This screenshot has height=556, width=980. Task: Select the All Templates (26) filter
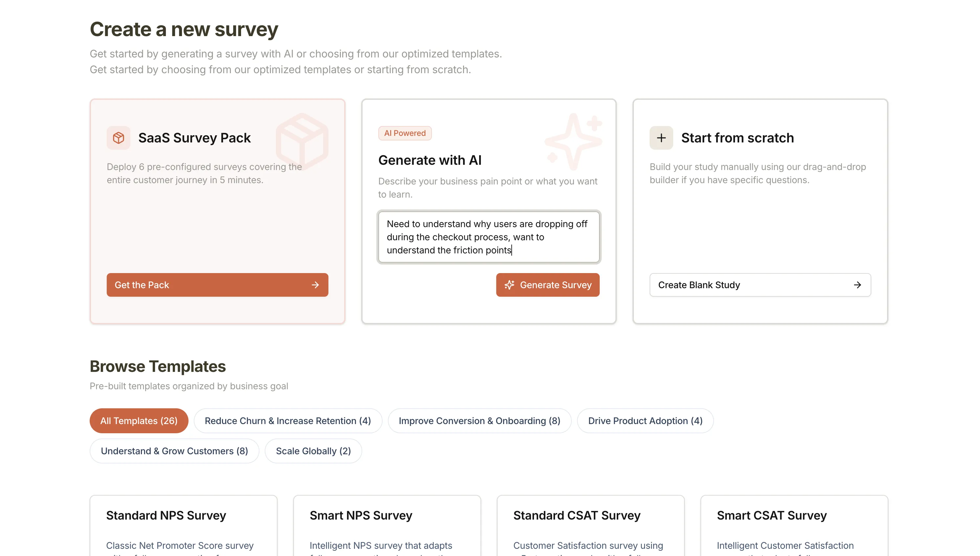click(139, 420)
